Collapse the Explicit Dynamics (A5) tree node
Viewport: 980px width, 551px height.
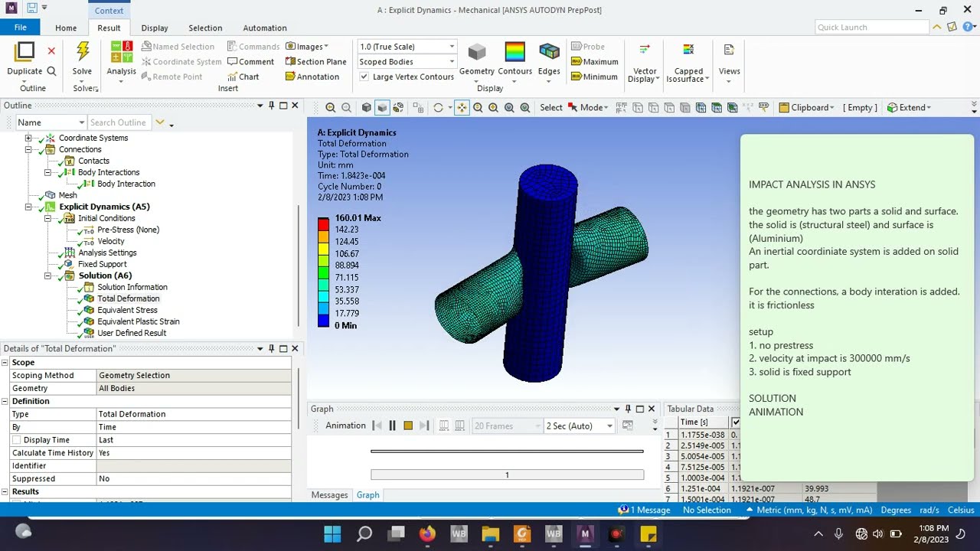point(28,207)
